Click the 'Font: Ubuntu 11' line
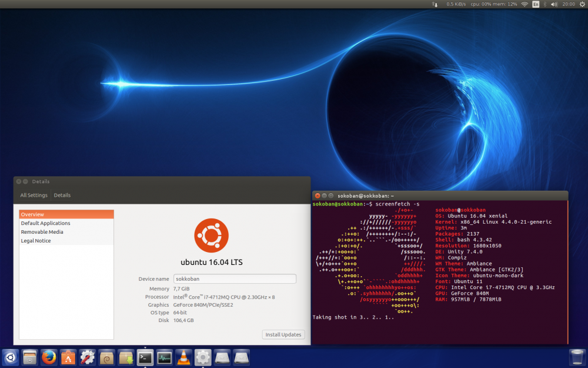588x368 pixels. (459, 281)
